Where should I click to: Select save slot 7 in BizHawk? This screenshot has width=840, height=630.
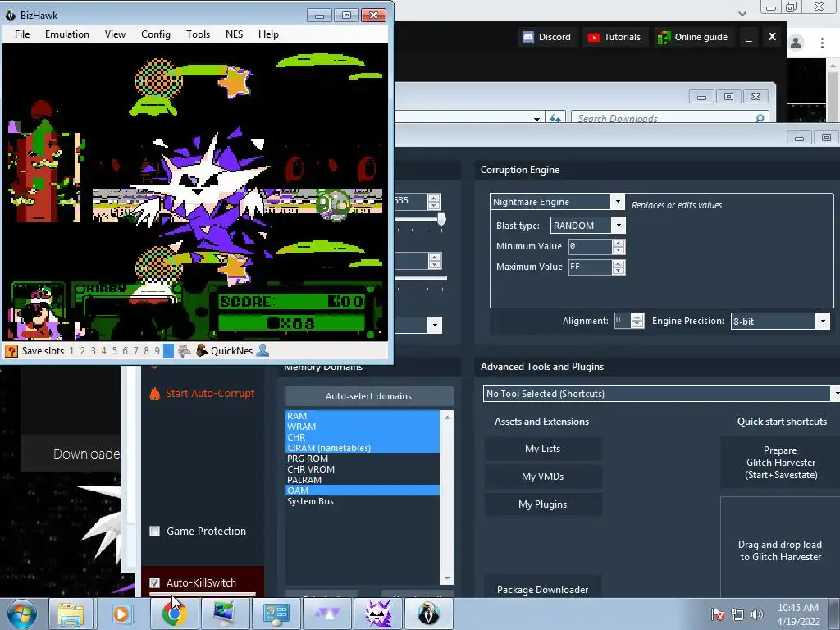coord(135,351)
